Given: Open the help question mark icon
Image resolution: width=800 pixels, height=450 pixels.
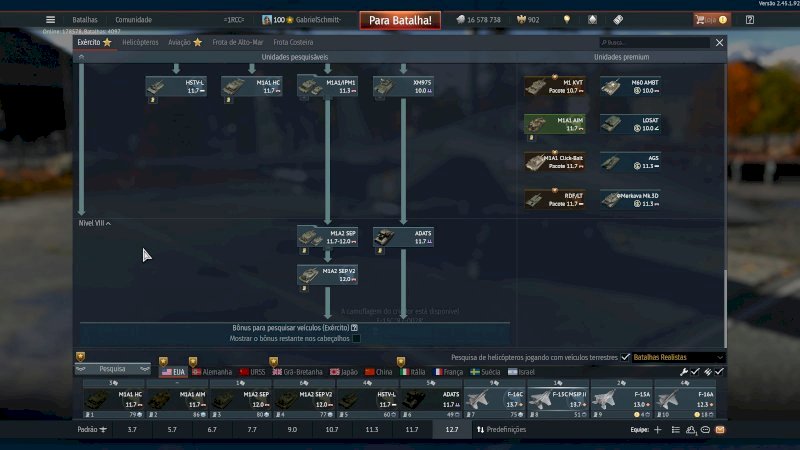Looking at the screenshot, I should point(749,20).
